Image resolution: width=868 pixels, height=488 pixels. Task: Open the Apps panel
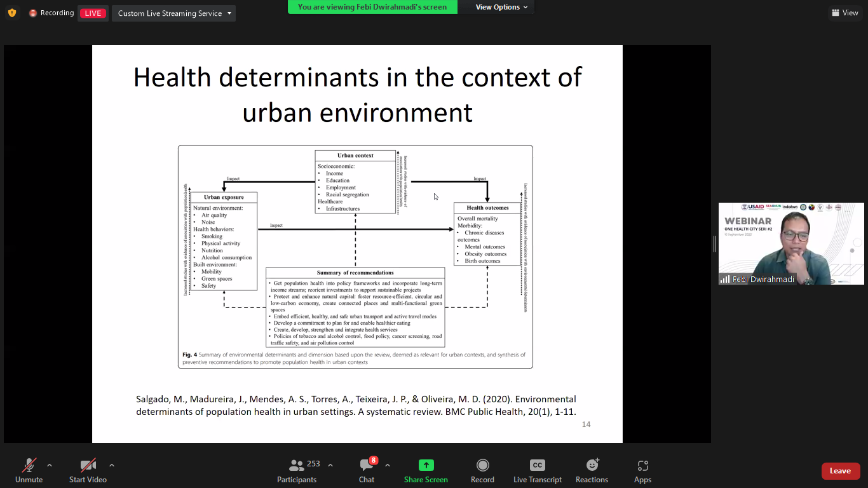click(642, 471)
